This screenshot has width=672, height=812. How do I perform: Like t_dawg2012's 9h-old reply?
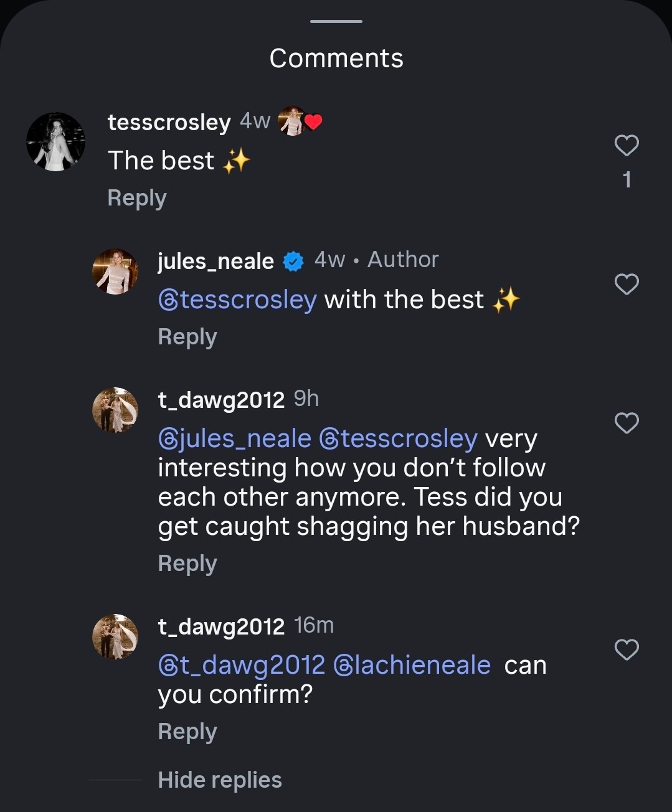627,423
